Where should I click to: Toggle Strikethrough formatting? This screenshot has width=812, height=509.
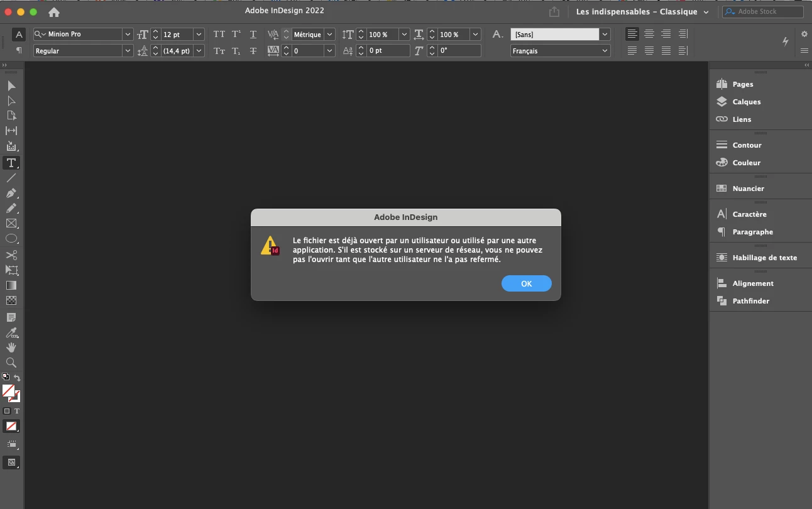pos(253,51)
